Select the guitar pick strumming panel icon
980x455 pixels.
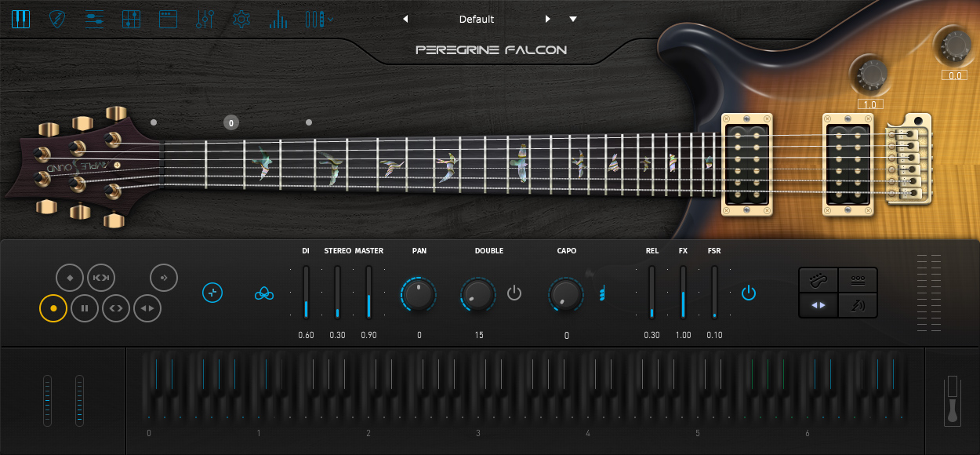[x=56, y=19]
